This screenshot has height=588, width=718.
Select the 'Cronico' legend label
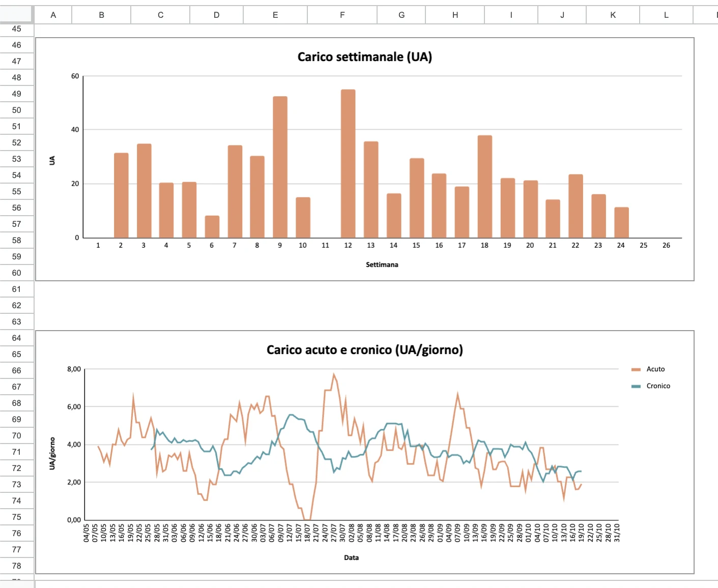[x=658, y=386]
